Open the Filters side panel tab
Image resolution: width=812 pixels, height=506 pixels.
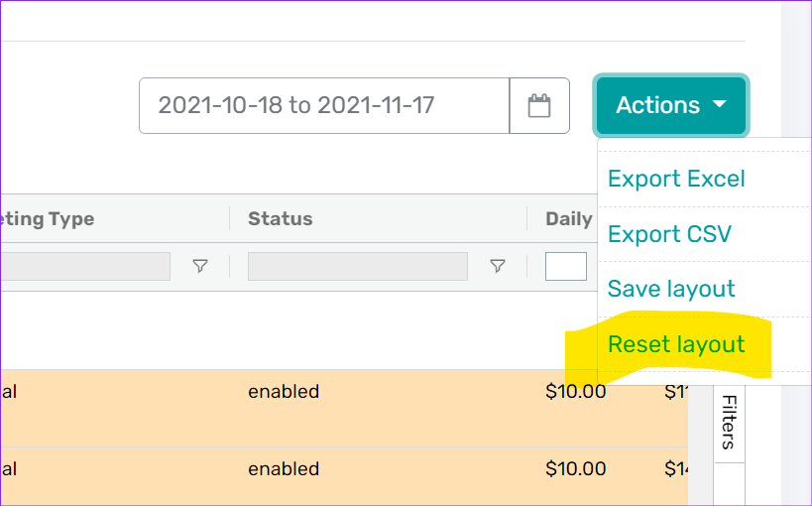pyautogui.click(x=729, y=423)
